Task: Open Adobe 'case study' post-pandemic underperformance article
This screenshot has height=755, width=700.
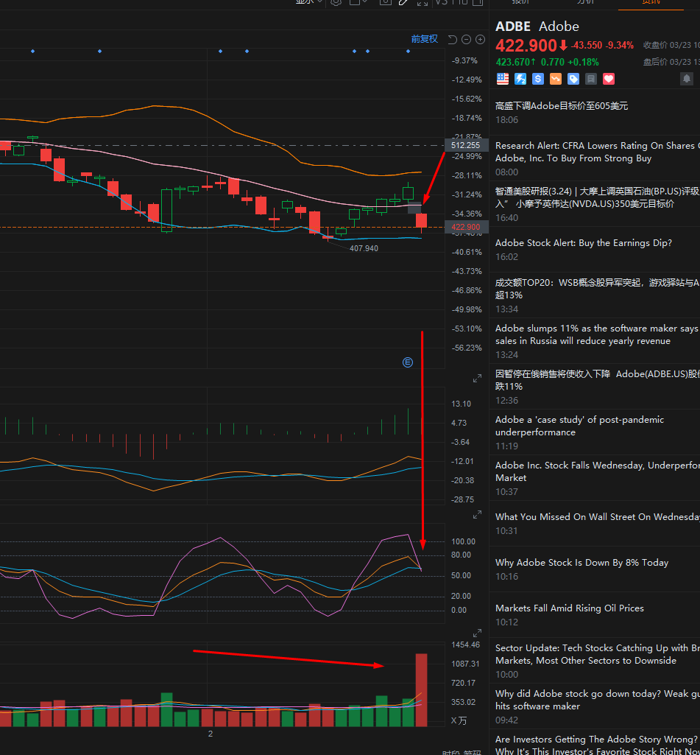Action: [x=595, y=432]
